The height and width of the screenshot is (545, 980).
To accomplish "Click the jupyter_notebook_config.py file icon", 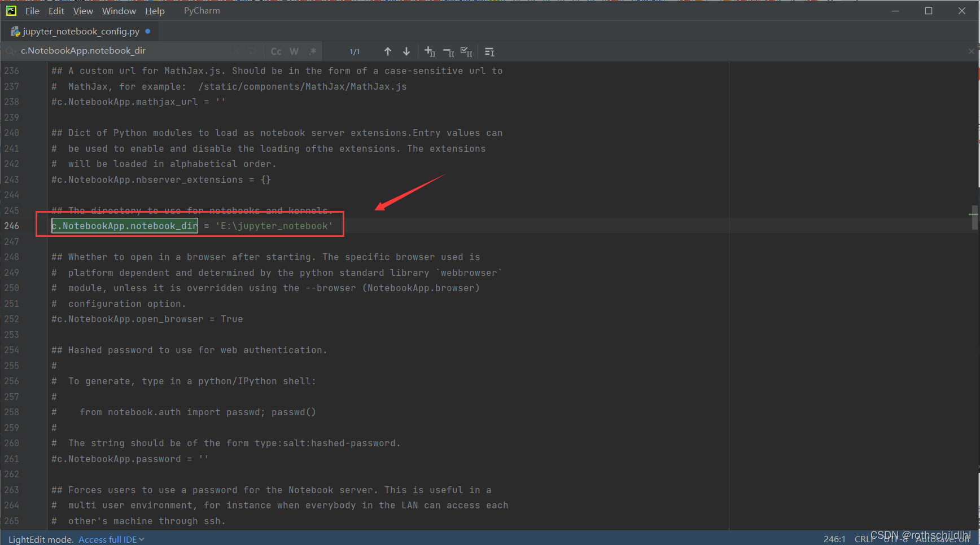I will click(15, 32).
